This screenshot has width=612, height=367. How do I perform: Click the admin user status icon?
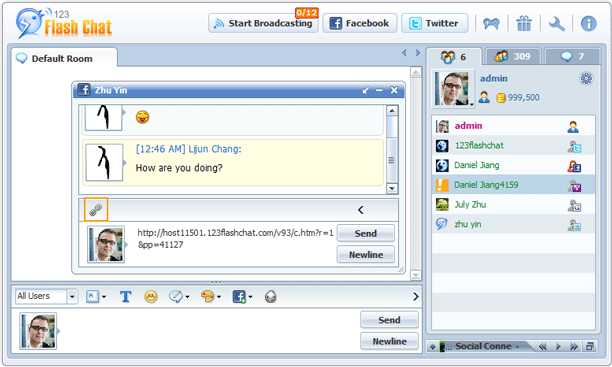pyautogui.click(x=573, y=126)
